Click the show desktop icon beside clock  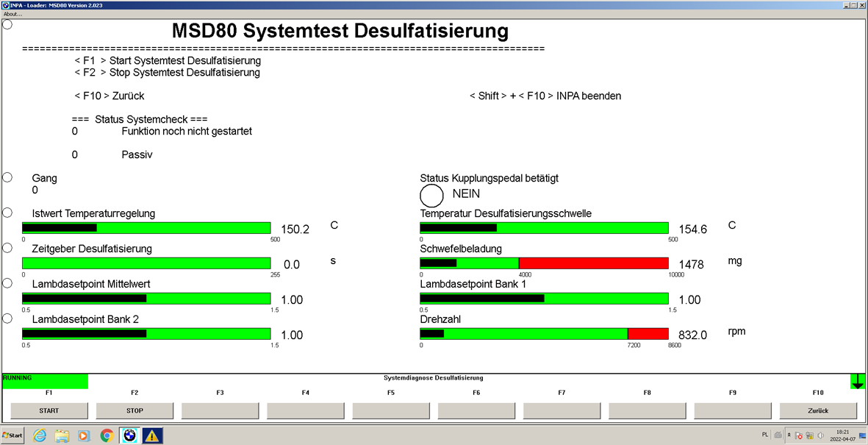[861, 435]
